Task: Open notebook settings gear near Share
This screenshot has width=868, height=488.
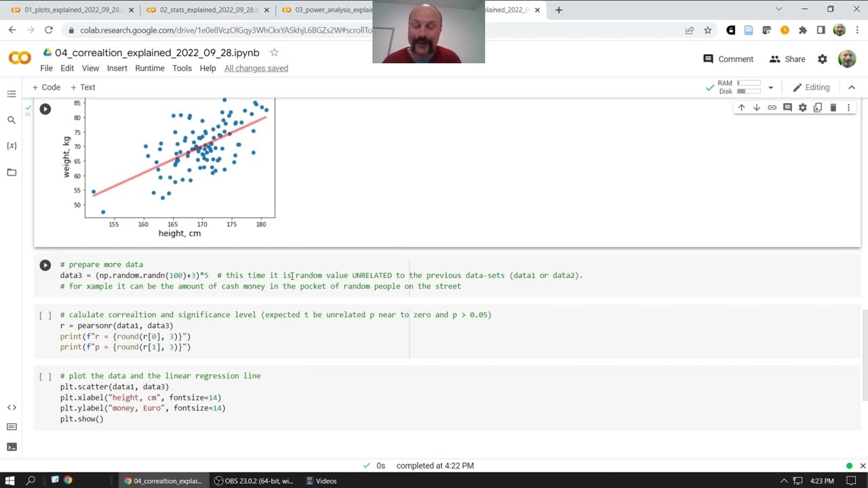Action: [x=823, y=59]
